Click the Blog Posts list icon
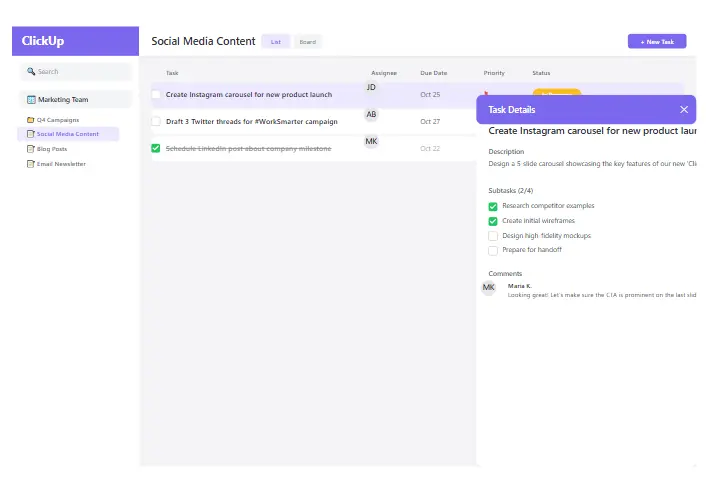 [x=31, y=149]
